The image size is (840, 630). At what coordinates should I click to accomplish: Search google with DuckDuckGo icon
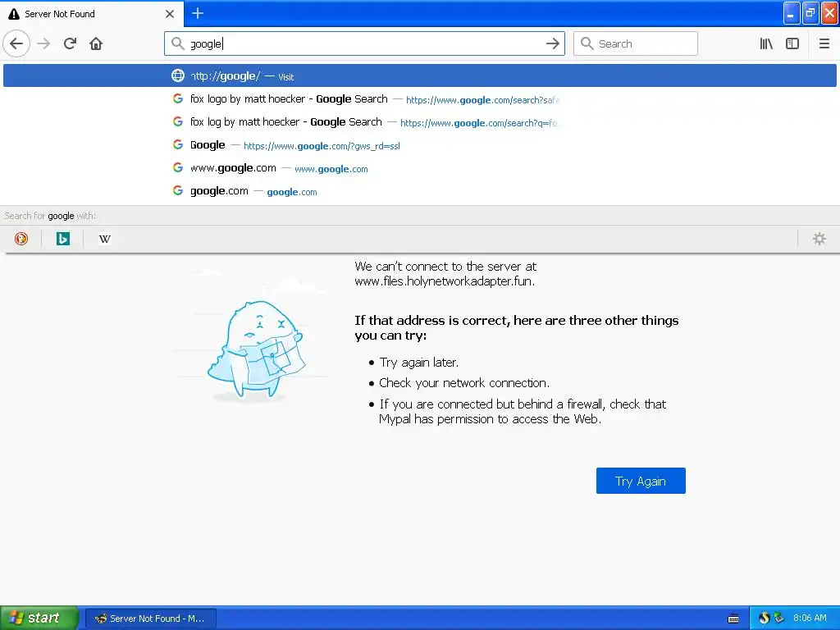coord(21,239)
